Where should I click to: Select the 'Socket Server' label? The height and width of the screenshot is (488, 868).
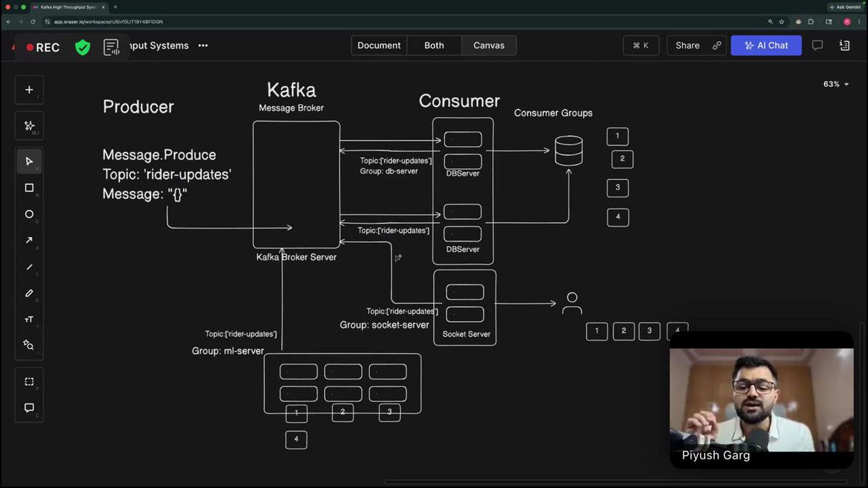click(x=467, y=335)
